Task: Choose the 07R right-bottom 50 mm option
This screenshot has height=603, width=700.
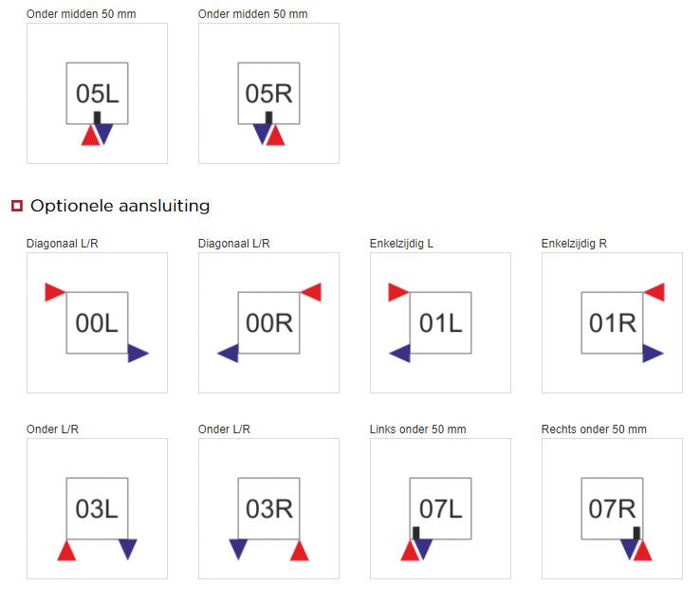Action: pos(612,508)
